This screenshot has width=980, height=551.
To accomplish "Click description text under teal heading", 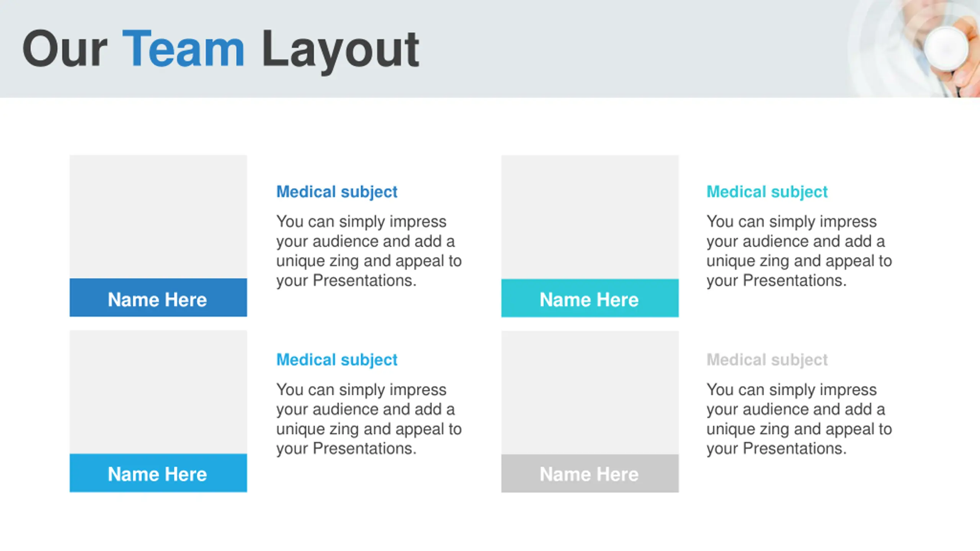I will (799, 251).
